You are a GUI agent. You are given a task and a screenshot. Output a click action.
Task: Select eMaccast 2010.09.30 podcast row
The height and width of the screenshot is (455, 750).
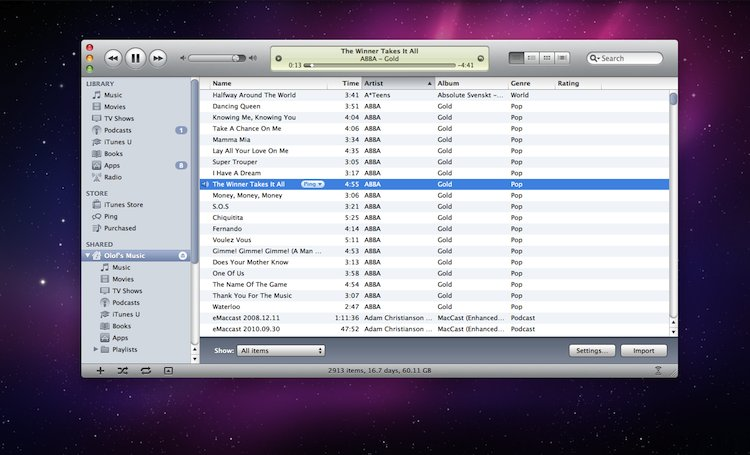(434, 329)
